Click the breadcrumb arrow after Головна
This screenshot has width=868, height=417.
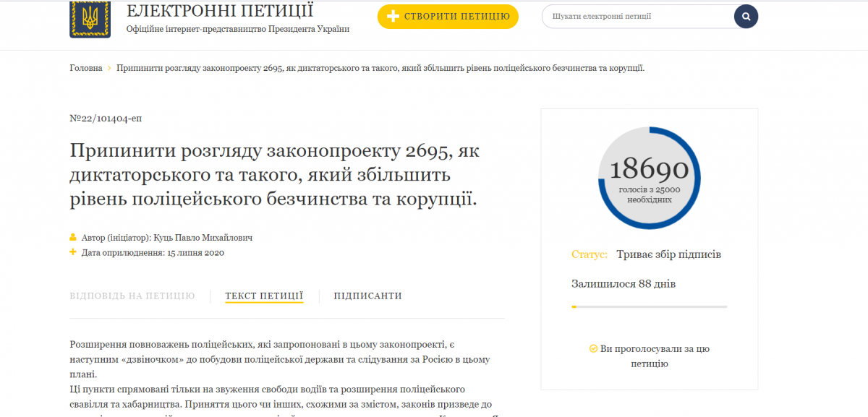(x=109, y=68)
